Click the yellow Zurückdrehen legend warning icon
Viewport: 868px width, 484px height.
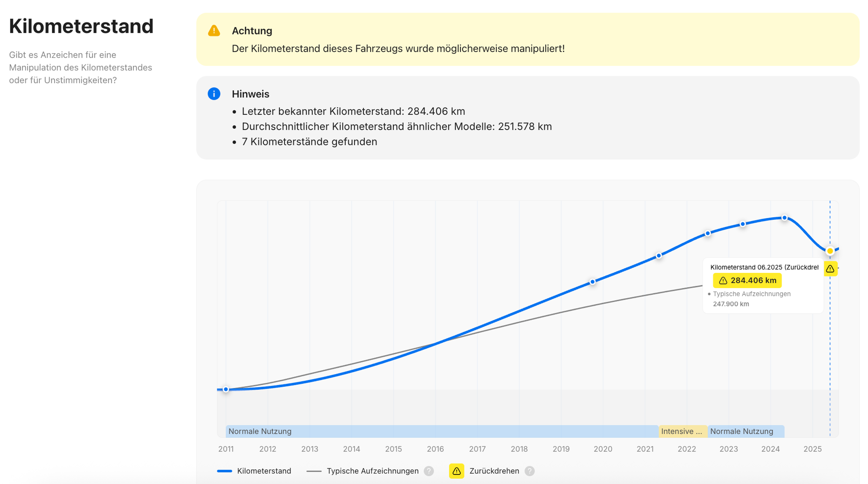[x=457, y=471]
